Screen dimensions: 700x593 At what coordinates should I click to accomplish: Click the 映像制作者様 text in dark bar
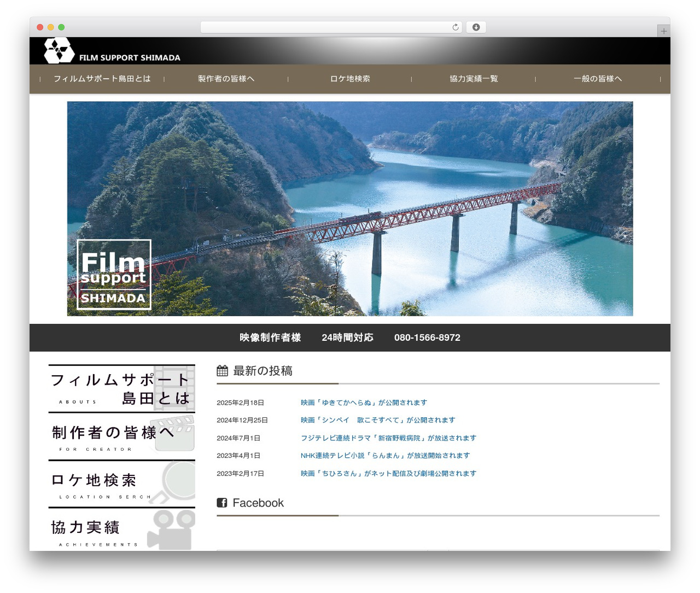270,338
